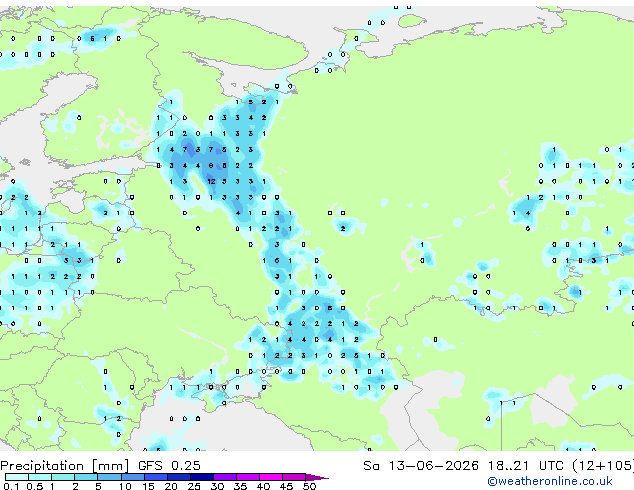
Task: Click the "(12+105)" forecast run text
Action: coord(603,465)
